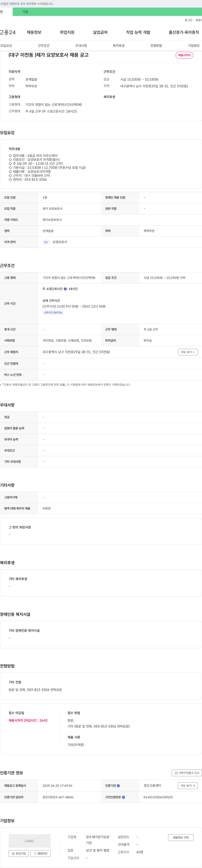The image size is (202, 868).
Task: Jump to 우대사항 in the section tab bar
Action: click(x=81, y=46)
